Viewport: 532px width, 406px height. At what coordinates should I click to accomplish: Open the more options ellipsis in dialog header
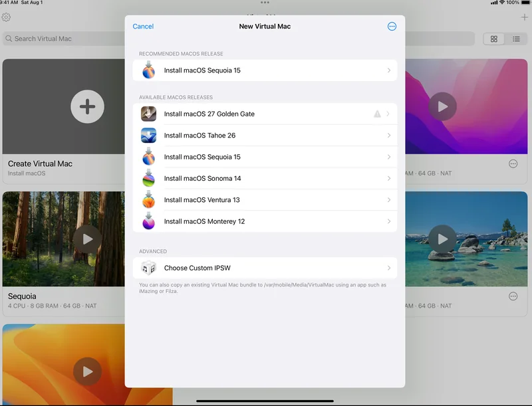pos(392,27)
